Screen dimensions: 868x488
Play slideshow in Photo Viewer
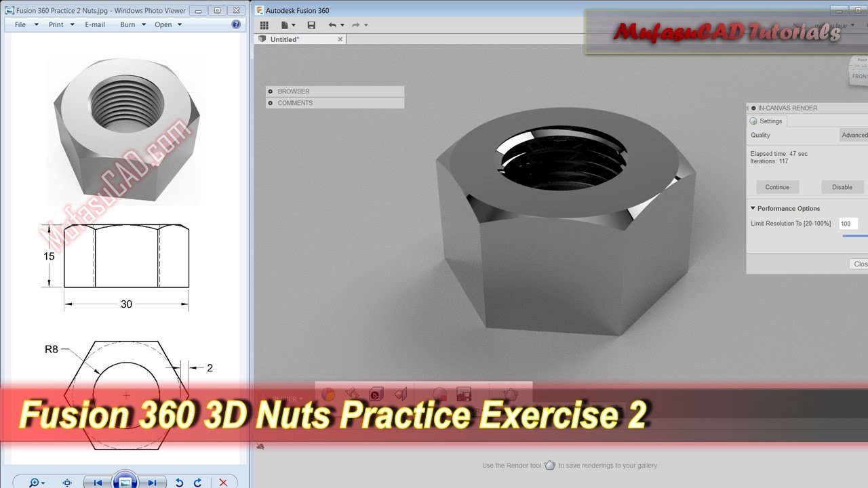[x=125, y=482]
